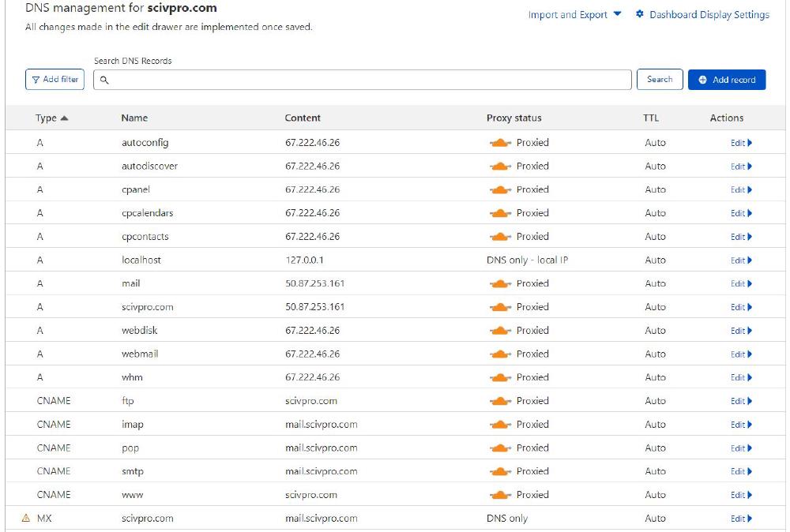Open Dashboard Display Settings link
The width and height of the screenshot is (790, 532).
[x=709, y=14]
